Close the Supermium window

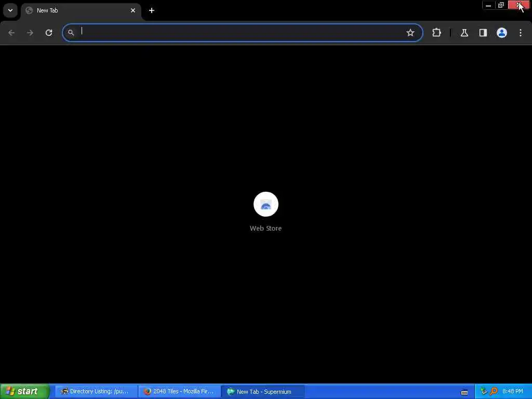tap(519, 5)
